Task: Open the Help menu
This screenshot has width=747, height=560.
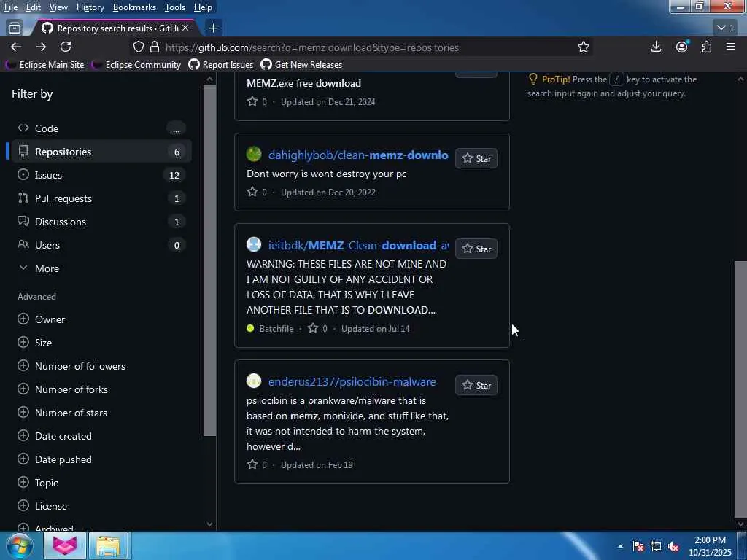Action: pyautogui.click(x=203, y=7)
